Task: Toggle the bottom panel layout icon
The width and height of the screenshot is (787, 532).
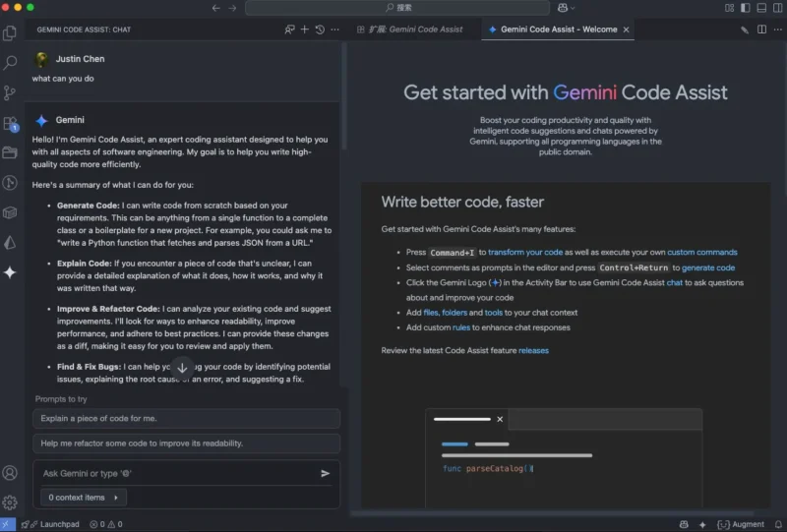Action: tap(761, 8)
